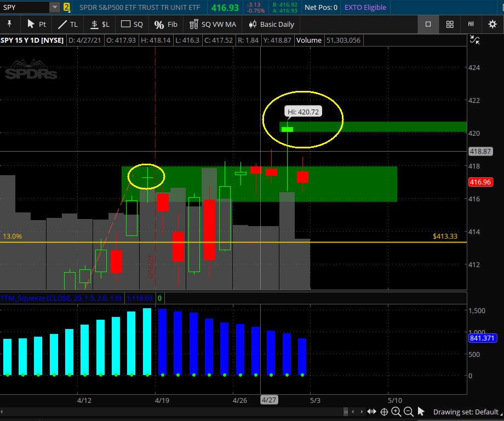Open the SPY symbol dropdown arrow
The width and height of the screenshot is (504, 421).
[x=55, y=7]
